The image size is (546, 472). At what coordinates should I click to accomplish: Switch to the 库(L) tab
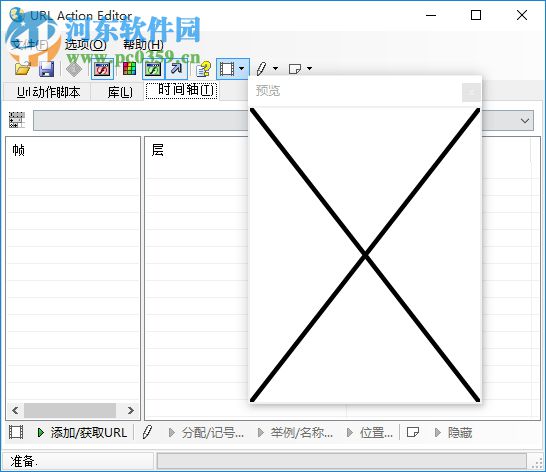[120, 92]
